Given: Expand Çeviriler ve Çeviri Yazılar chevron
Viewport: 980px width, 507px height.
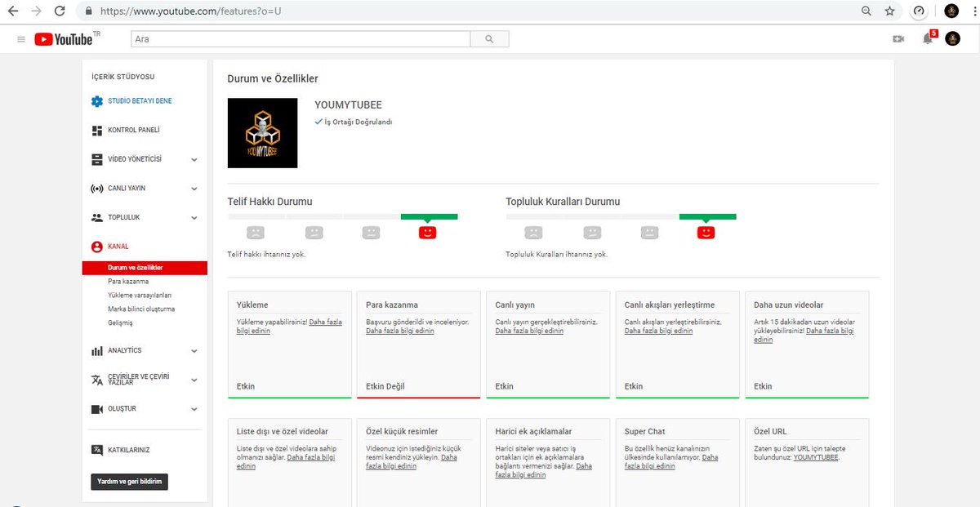Looking at the screenshot, I should pos(194,380).
